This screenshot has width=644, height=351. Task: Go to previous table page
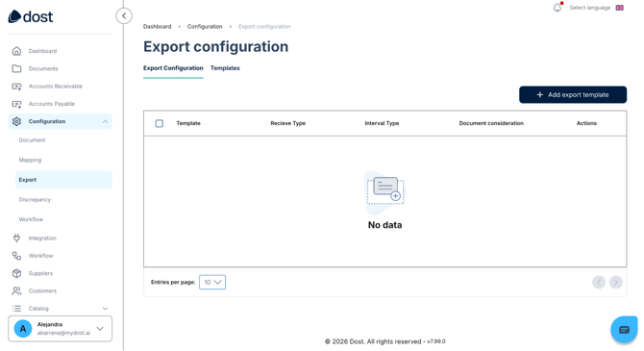[599, 282]
